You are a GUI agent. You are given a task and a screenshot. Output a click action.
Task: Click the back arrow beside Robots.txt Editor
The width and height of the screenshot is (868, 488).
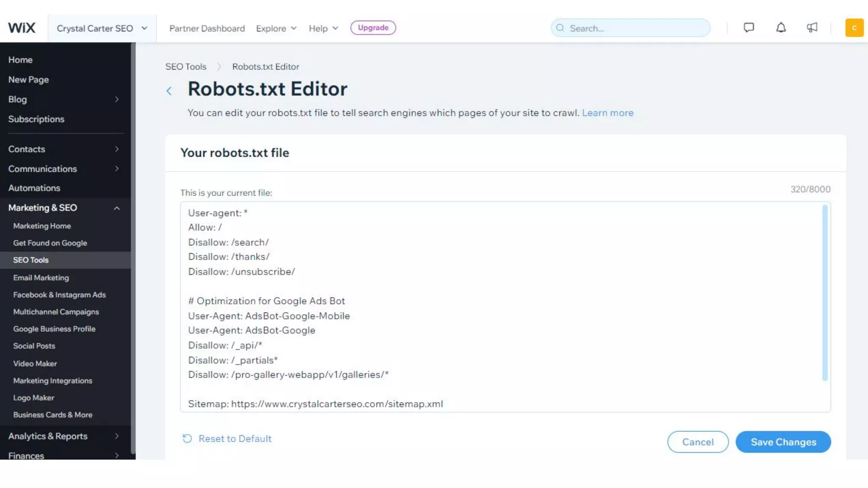[x=169, y=91]
